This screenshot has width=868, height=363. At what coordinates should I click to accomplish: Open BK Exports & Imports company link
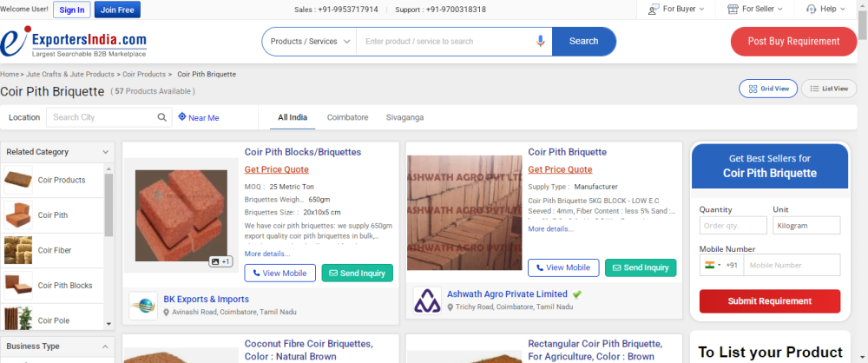pyautogui.click(x=206, y=300)
